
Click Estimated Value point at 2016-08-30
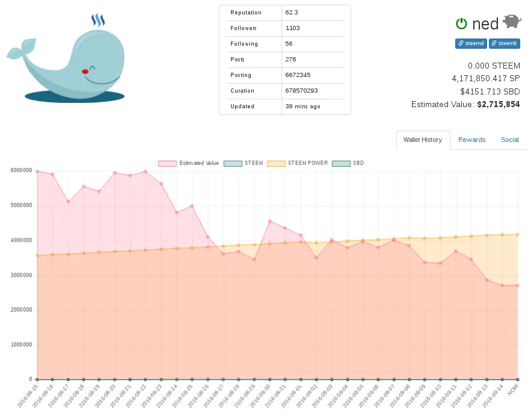point(270,221)
